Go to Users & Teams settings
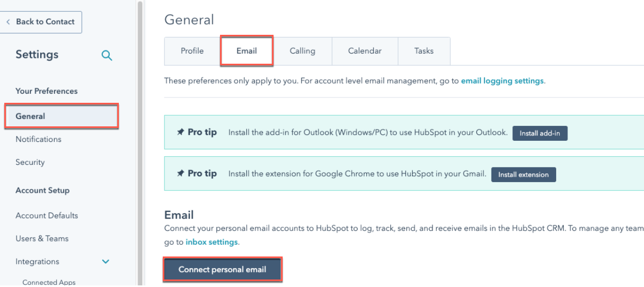The width and height of the screenshot is (644, 287). click(x=42, y=239)
